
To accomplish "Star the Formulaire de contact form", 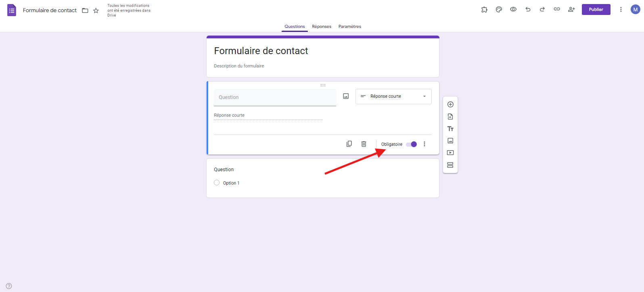I will click(x=96, y=11).
